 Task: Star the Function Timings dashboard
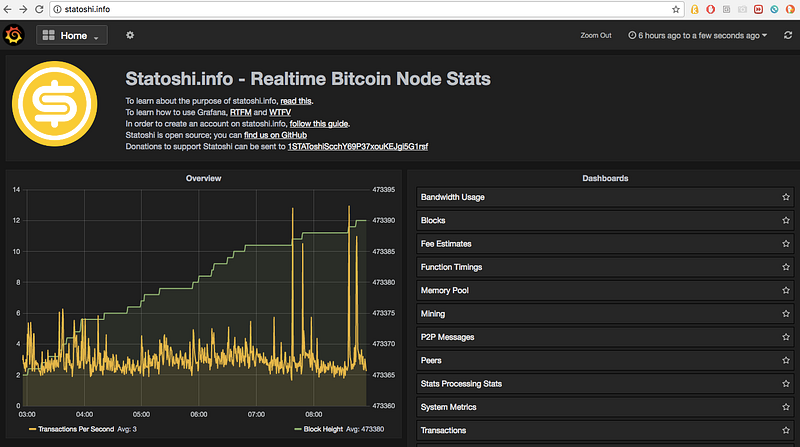click(x=786, y=267)
